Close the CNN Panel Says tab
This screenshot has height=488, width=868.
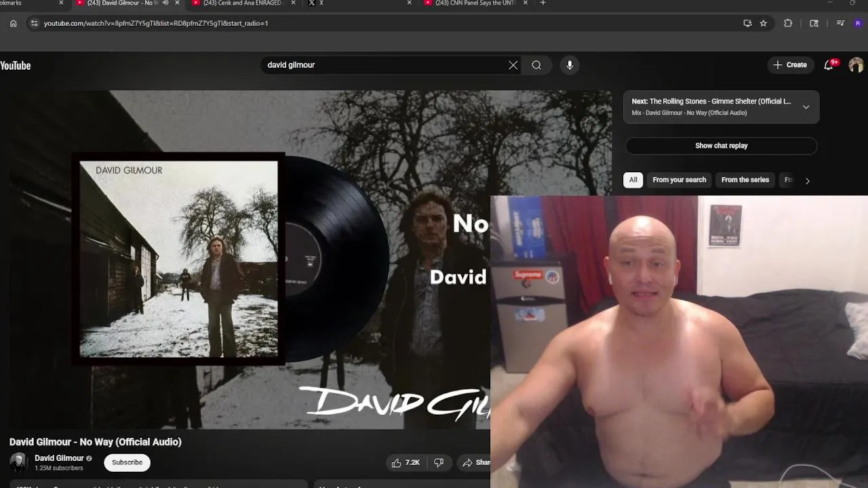[525, 3]
